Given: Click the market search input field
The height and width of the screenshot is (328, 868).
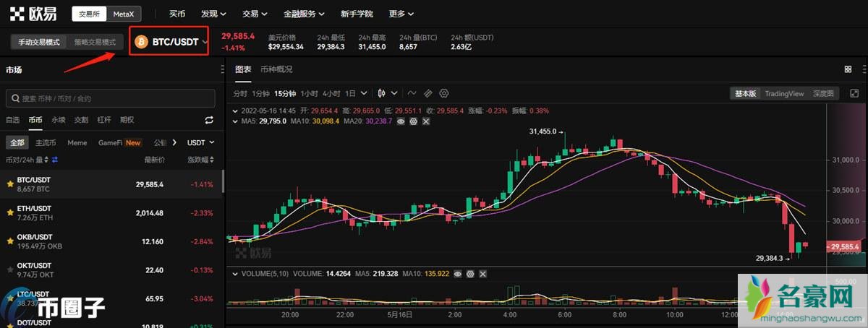Looking at the screenshot, I should pyautogui.click(x=110, y=98).
